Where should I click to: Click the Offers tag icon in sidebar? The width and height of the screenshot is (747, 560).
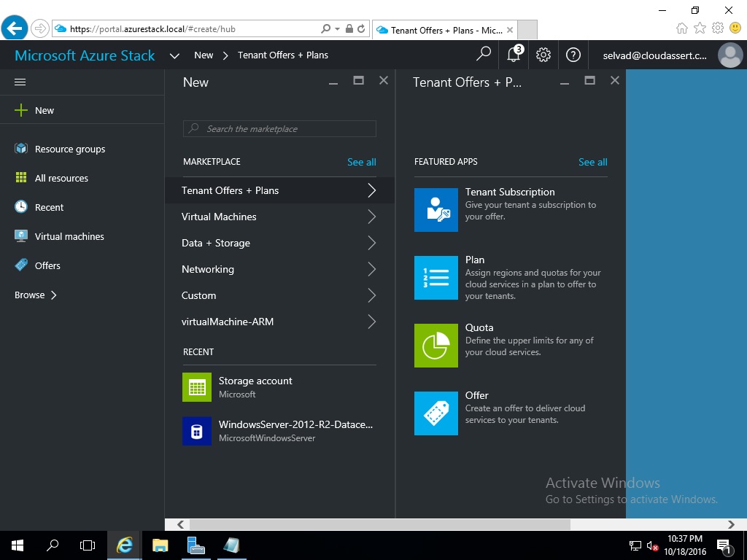21,265
